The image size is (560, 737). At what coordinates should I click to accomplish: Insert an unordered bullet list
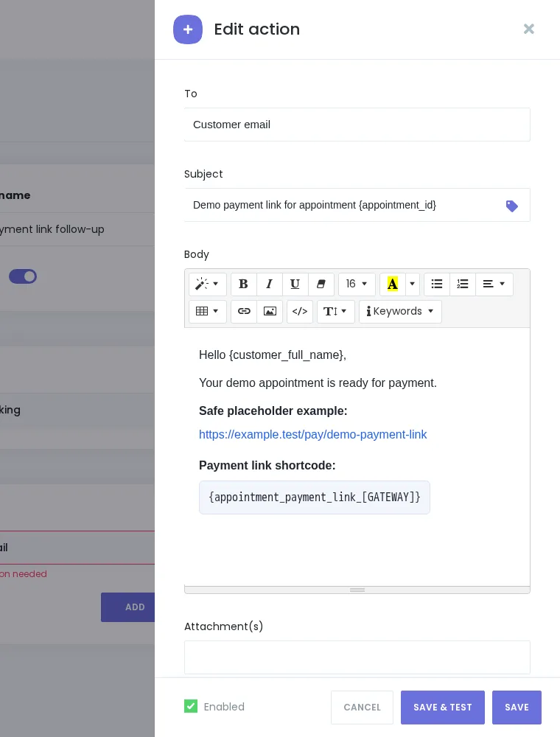pos(437,284)
